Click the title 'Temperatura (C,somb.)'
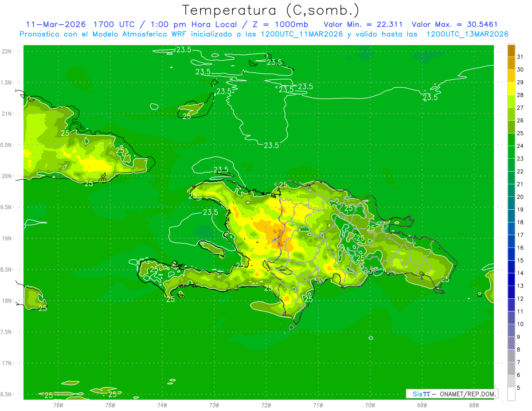Viewport: 532px width, 411px height. coord(271,10)
